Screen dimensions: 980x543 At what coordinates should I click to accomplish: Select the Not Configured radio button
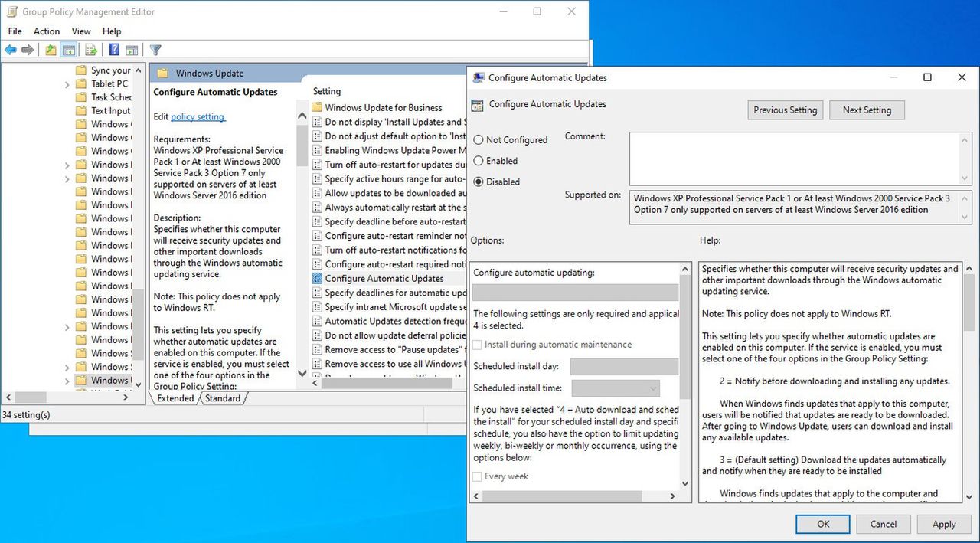479,140
